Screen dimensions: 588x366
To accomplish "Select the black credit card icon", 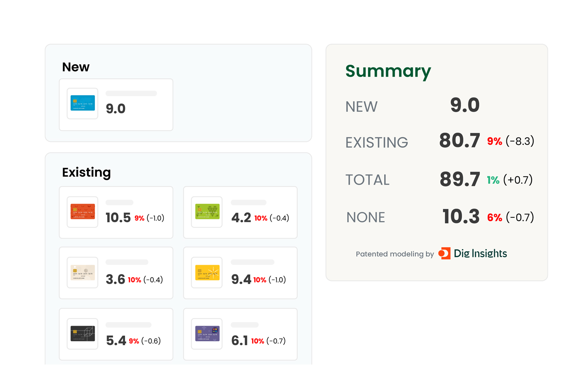I will [82, 333].
